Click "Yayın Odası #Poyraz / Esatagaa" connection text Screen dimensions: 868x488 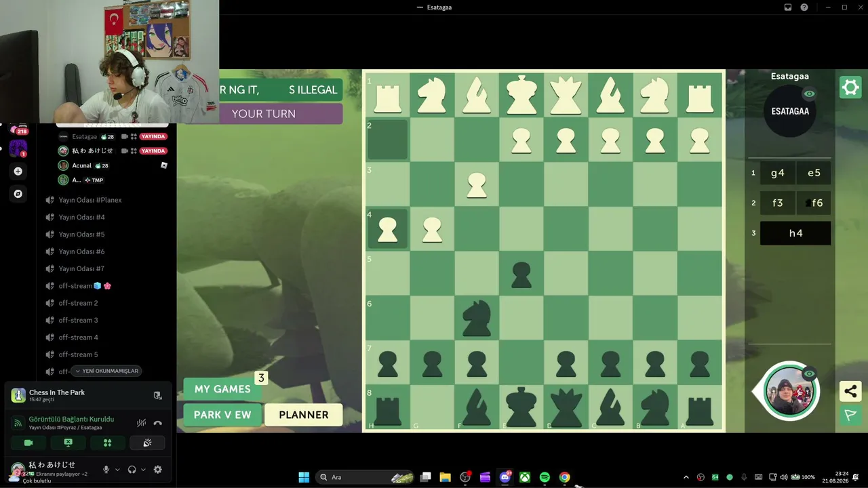65,428
